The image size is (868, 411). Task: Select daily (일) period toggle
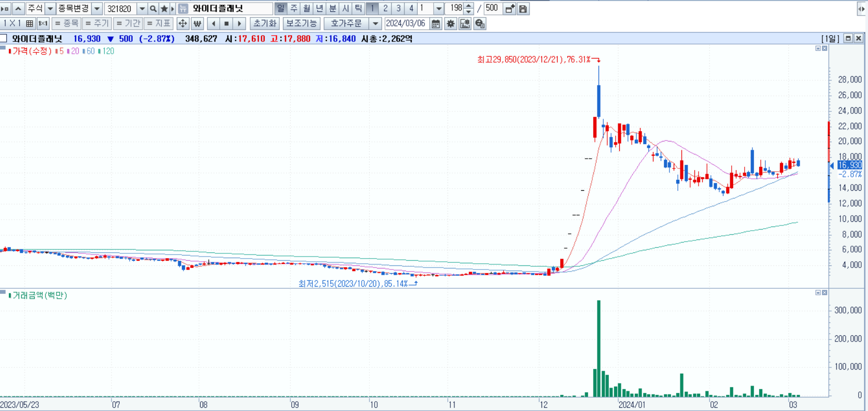[281, 9]
